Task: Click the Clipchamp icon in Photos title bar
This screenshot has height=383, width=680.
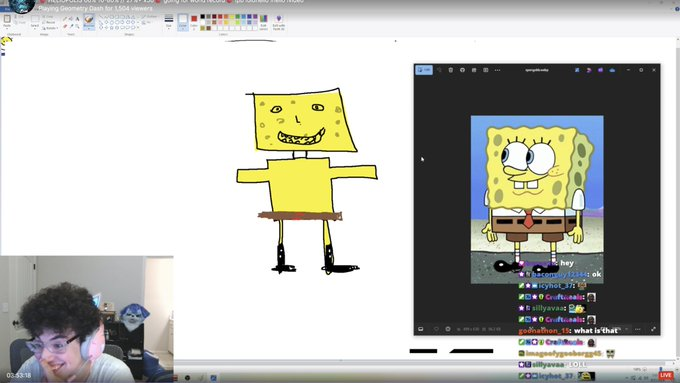Action: [600, 70]
